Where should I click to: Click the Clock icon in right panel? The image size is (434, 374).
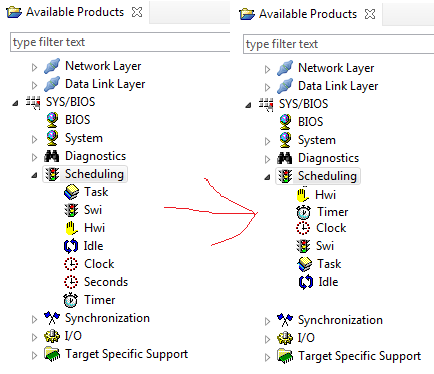click(303, 228)
